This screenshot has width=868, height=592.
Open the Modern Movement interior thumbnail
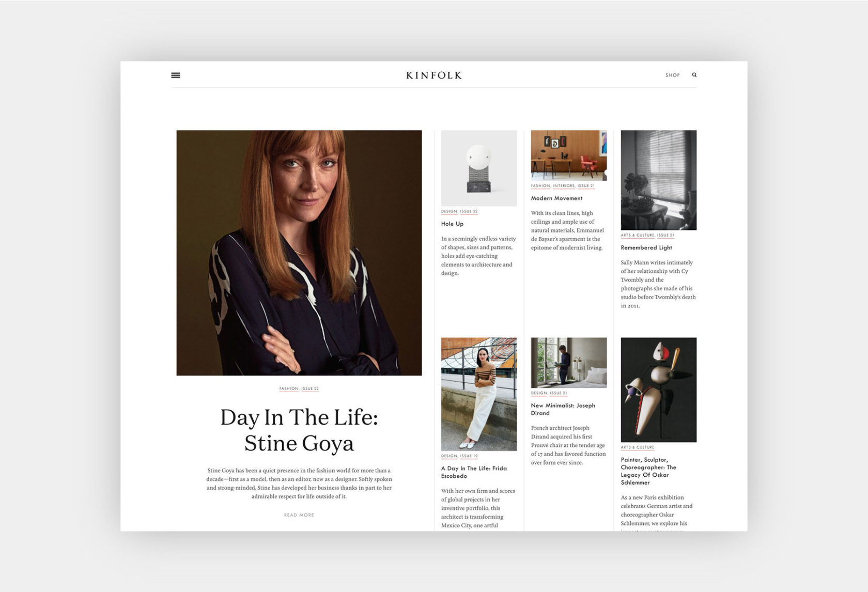pyautogui.click(x=569, y=155)
